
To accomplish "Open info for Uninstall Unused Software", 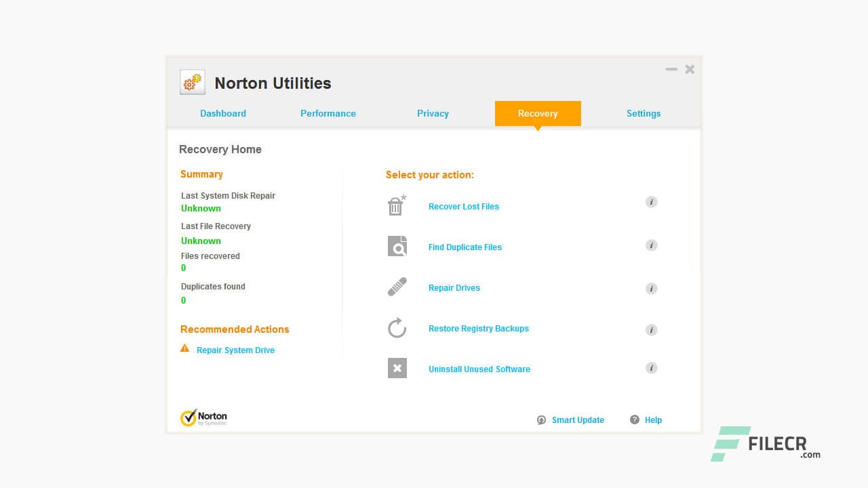I will pos(651,367).
